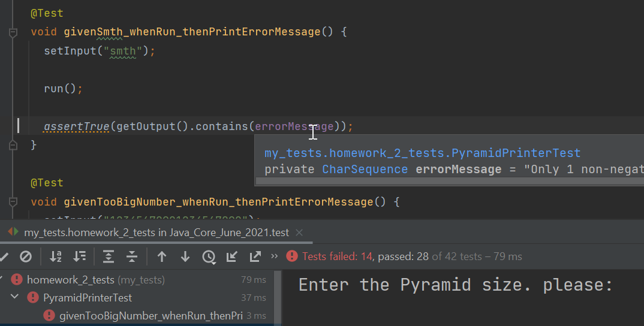Click givenSmth_whenRun_thenPrintErrorMessage method name

click(192, 32)
